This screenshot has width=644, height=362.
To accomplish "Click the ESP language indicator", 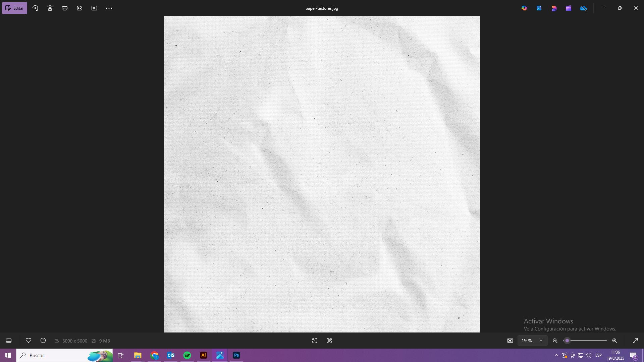I will tap(598, 355).
